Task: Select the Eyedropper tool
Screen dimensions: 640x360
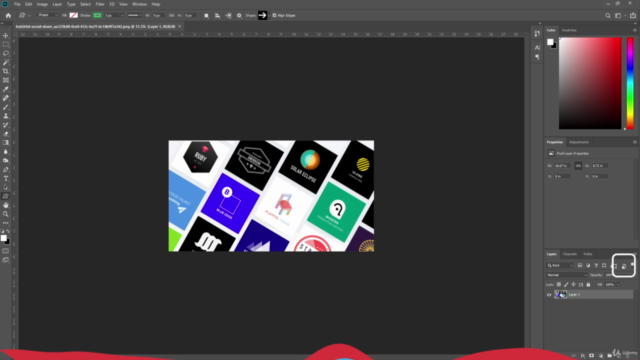Action: (6, 89)
